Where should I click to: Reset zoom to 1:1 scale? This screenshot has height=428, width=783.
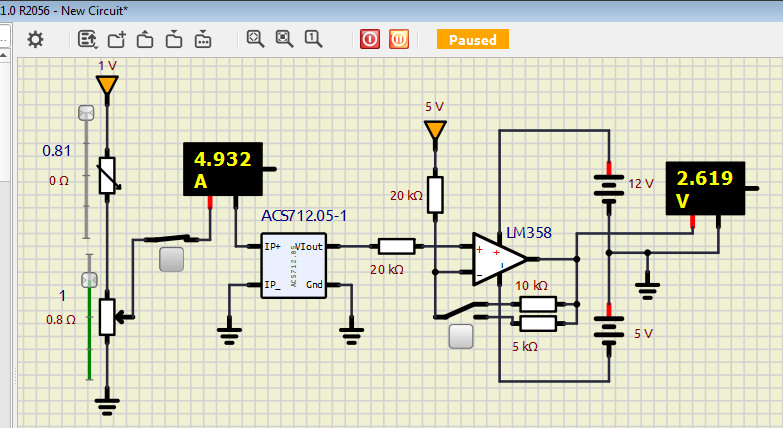pos(313,39)
